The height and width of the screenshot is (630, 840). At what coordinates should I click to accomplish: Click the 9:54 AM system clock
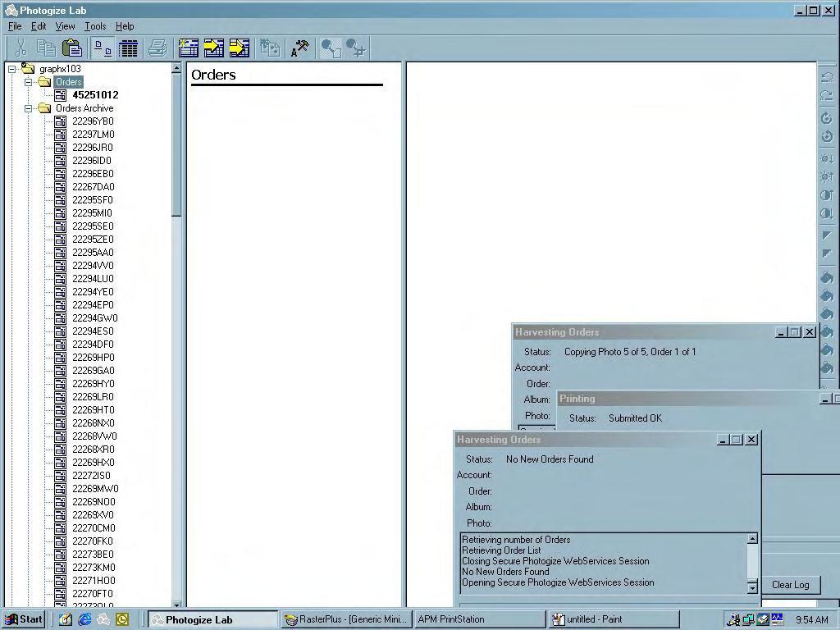pos(811,620)
